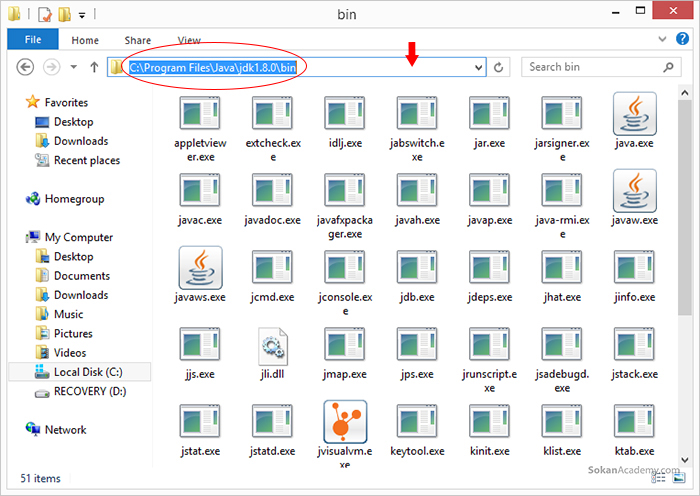Select the appletviewer.exe icon
Viewport: 700px width, 496px height.
tap(200, 113)
